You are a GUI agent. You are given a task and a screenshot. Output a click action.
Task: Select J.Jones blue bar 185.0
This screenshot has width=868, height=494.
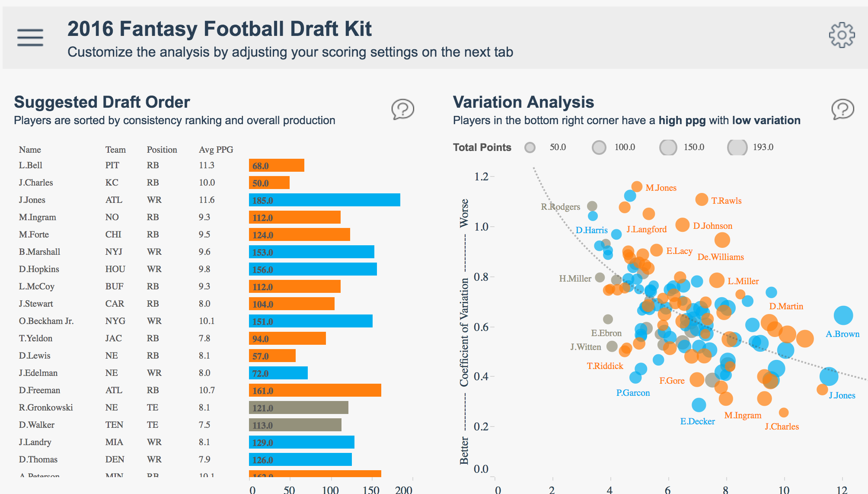point(324,200)
